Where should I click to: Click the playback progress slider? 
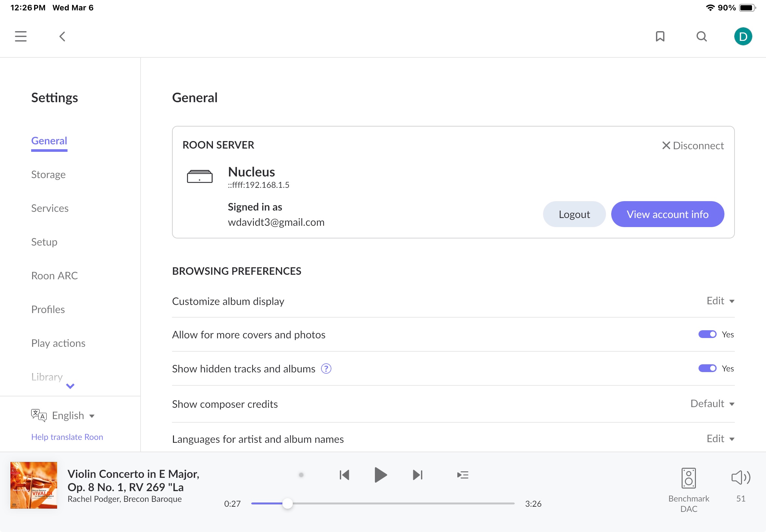tap(382, 503)
